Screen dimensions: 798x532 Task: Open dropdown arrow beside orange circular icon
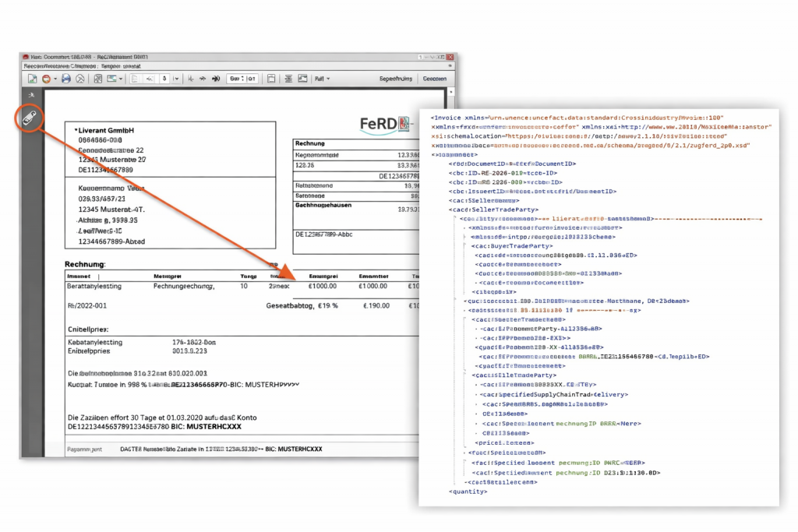[55, 79]
